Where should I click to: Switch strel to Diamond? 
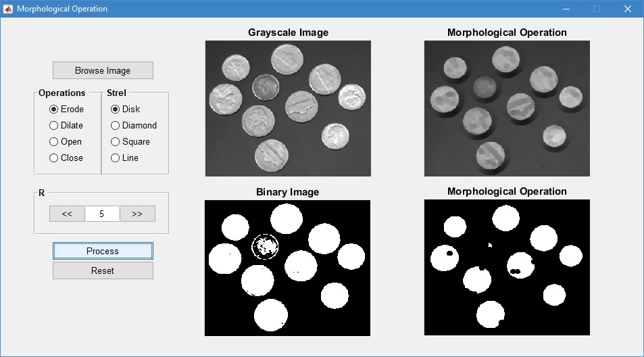pyautogui.click(x=116, y=125)
